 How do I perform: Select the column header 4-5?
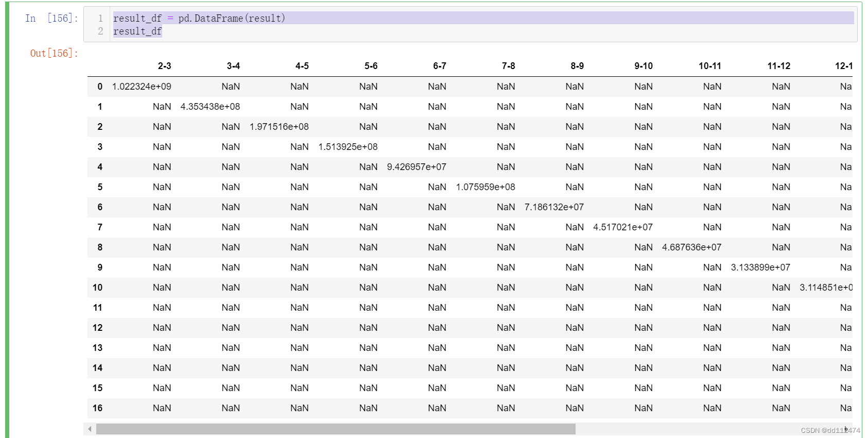pos(302,66)
